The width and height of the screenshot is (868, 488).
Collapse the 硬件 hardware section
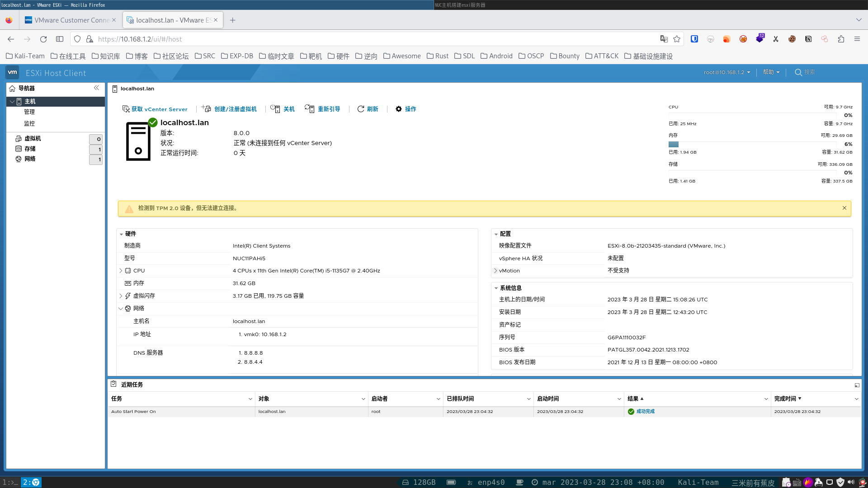(x=121, y=234)
